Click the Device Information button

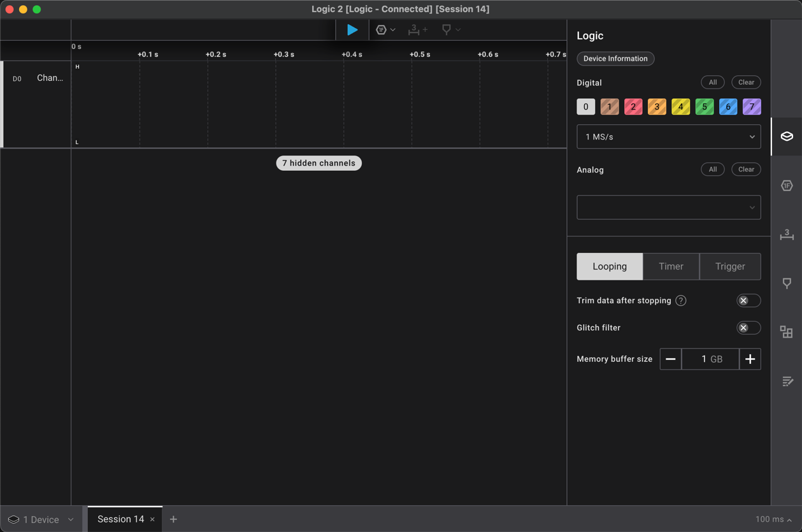(x=615, y=59)
